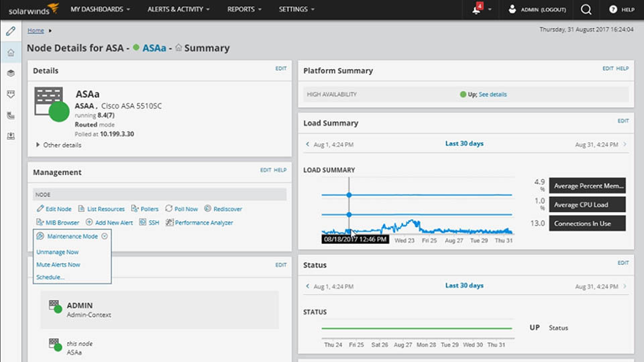The image size is (644, 362).
Task: Click the '08/18/2017 12:46 PM' chart tooltip
Action: click(355, 239)
